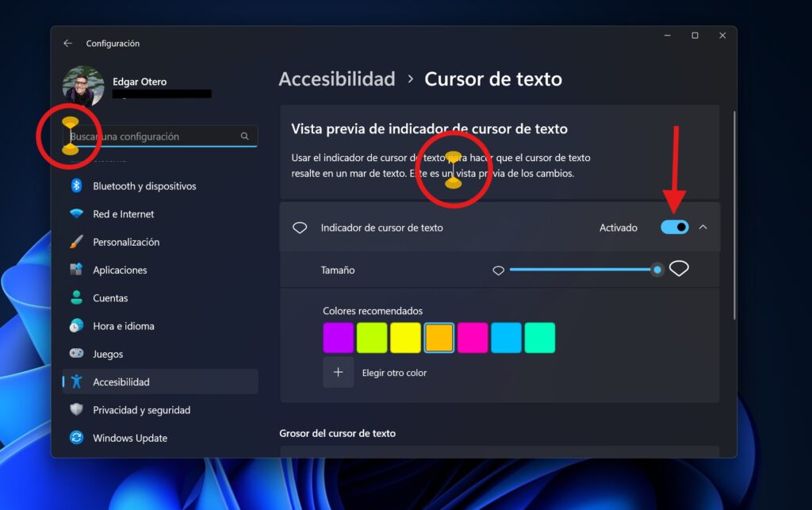Viewport: 812px width, 510px height.
Task: Select the purple recommended color
Action: point(338,338)
